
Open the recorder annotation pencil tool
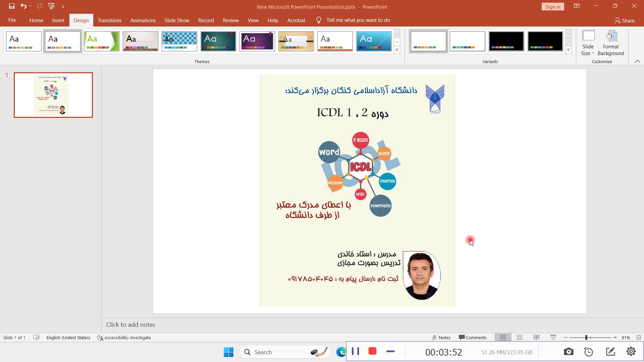[x=610, y=352]
